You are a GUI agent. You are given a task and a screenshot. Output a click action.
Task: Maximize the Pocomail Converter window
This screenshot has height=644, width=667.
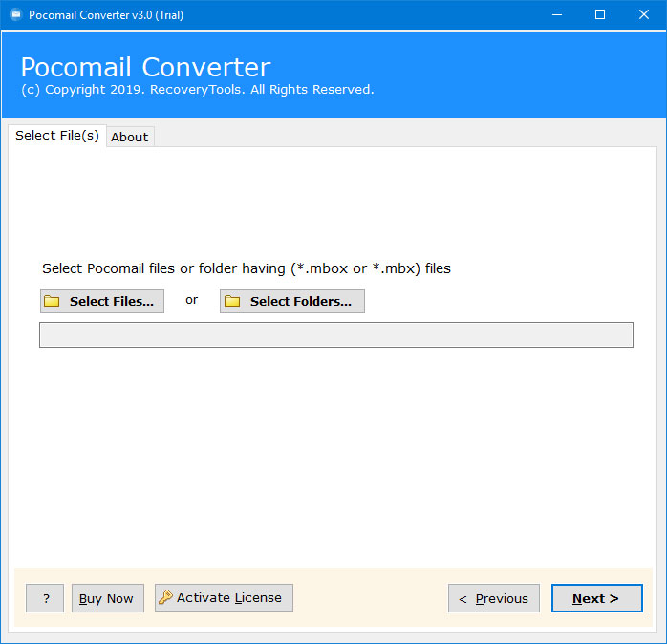(x=600, y=15)
